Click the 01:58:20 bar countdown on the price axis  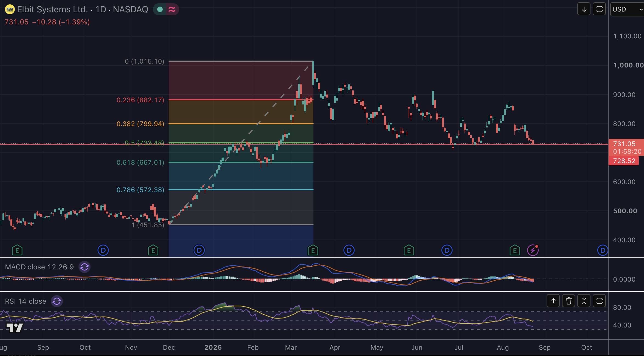[627, 152]
